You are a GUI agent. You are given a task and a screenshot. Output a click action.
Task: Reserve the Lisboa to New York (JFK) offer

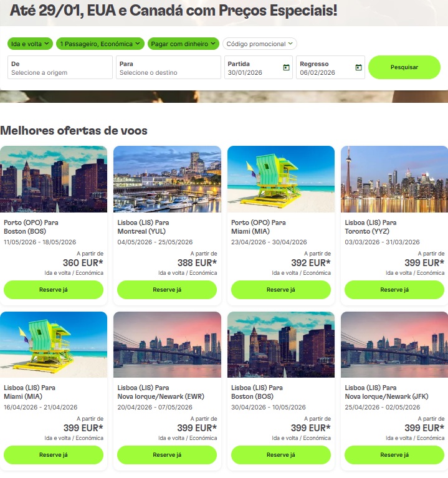[394, 455]
